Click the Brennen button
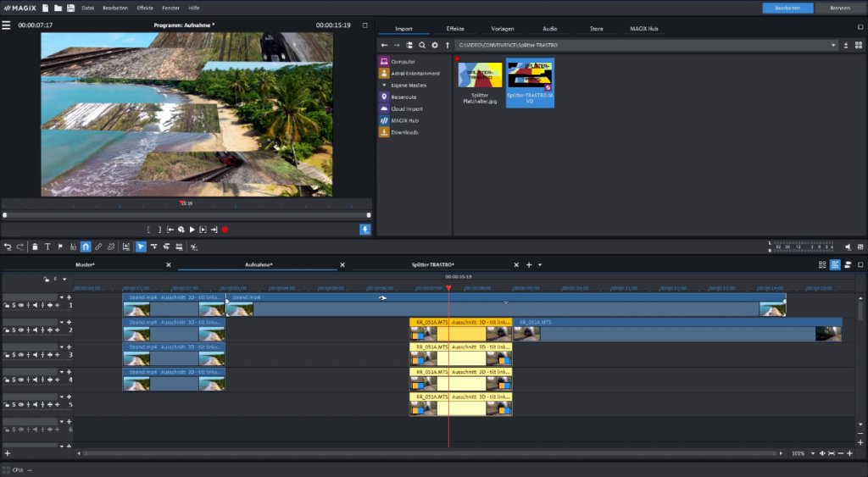 [840, 8]
